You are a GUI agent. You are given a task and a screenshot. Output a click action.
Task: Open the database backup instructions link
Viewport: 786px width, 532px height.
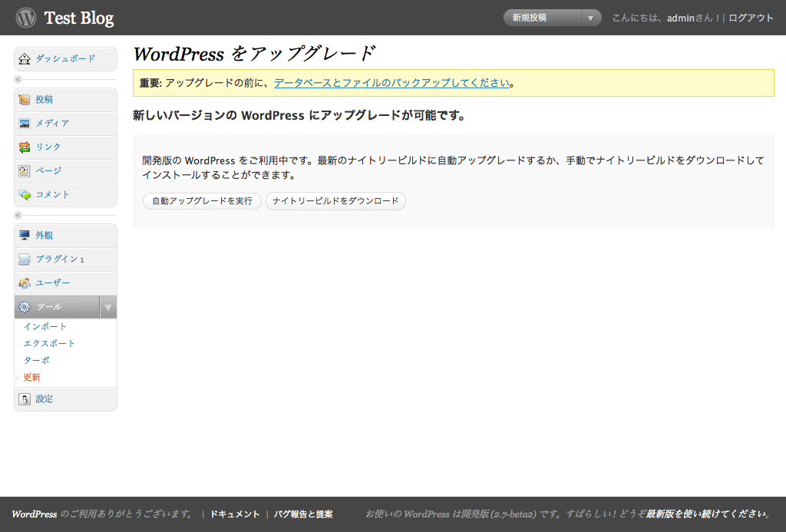[391, 83]
